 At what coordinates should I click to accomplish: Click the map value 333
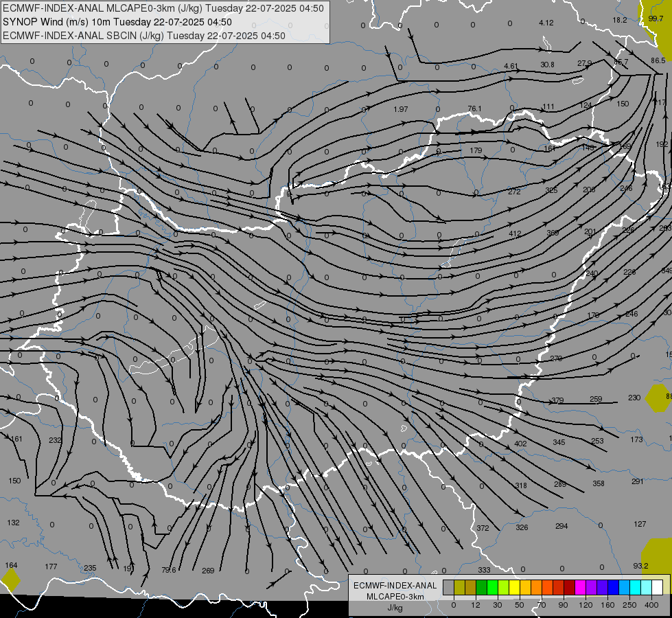coord(485,570)
